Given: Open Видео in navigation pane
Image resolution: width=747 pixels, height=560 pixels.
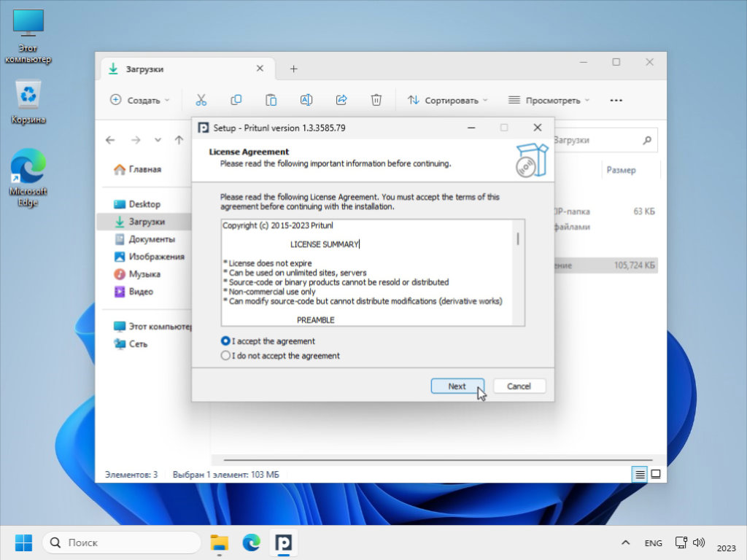Looking at the screenshot, I should click(134, 292).
